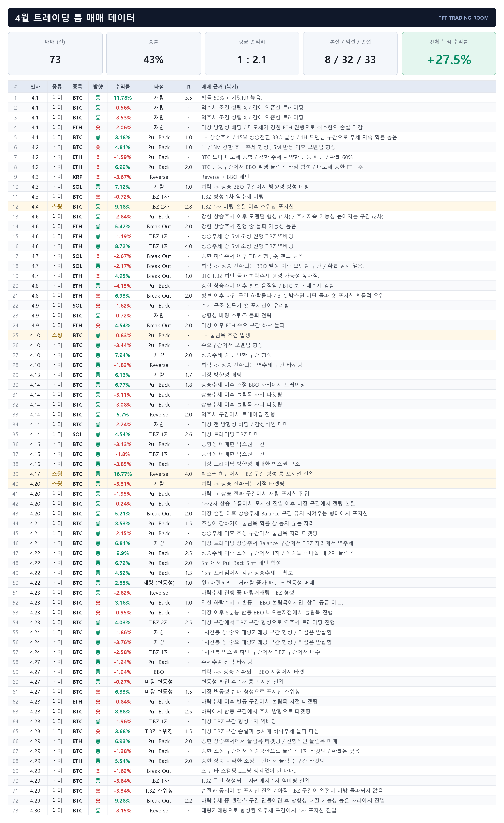Click the 방향 column header
Image resolution: width=504 pixels, height=823 pixels.
pyautogui.click(x=98, y=87)
